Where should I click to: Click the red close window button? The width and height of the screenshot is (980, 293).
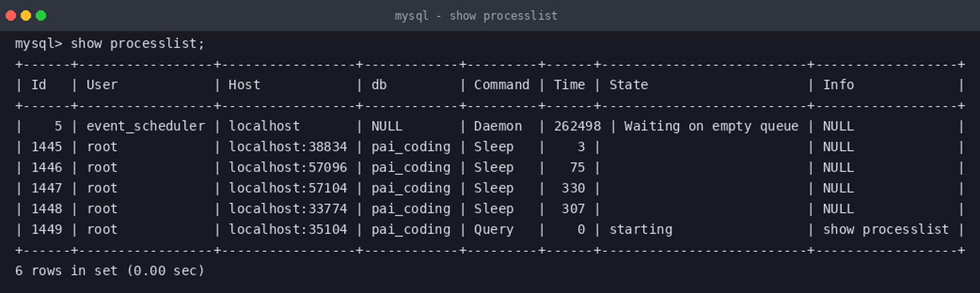[x=11, y=15]
